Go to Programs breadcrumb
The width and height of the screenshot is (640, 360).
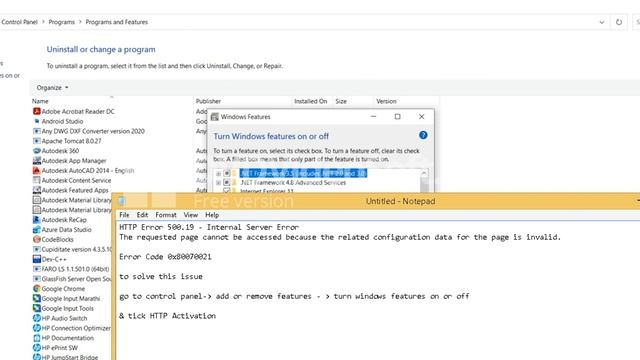[62, 22]
